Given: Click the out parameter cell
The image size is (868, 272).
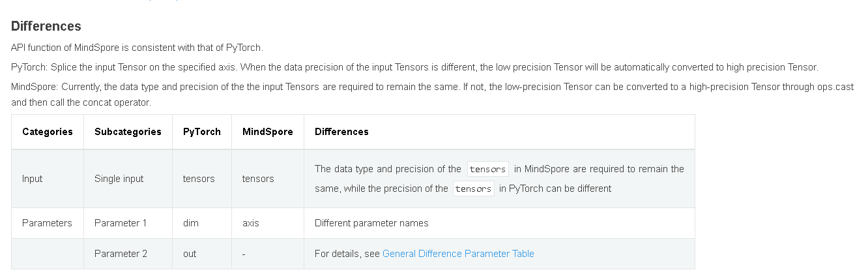Looking at the screenshot, I should tap(190, 254).
